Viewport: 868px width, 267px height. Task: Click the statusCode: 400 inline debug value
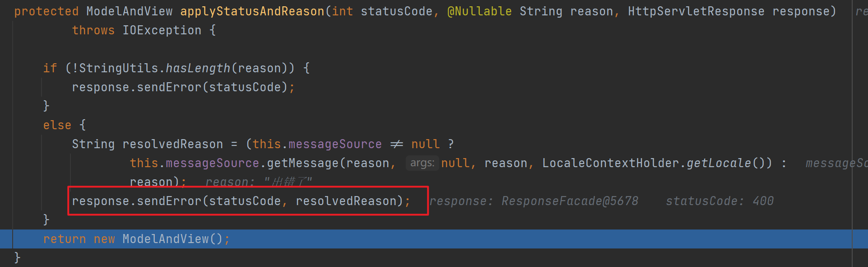point(719,201)
